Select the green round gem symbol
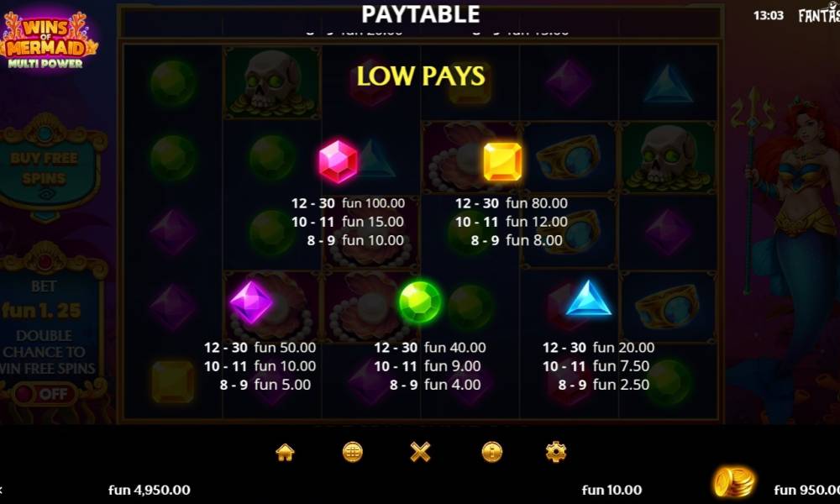Image resolution: width=840 pixels, height=504 pixels. (420, 302)
